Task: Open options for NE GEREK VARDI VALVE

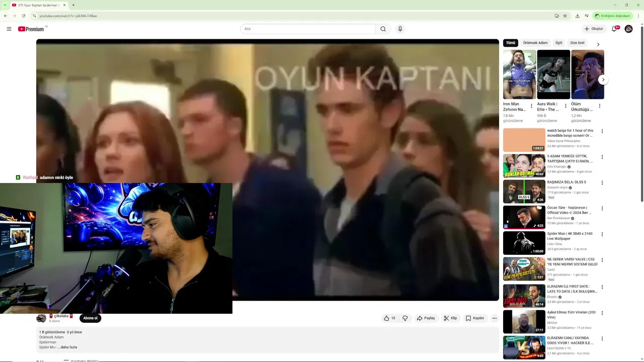Action: [x=602, y=260]
